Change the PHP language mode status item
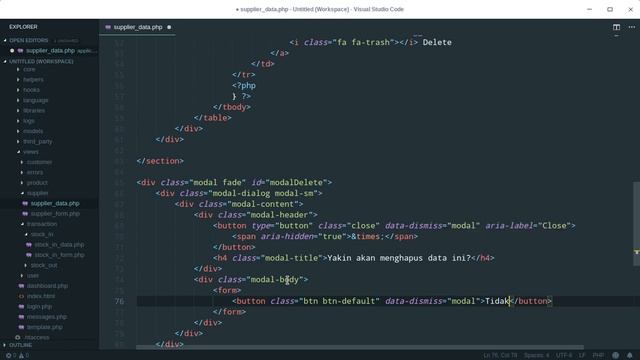 (598, 356)
